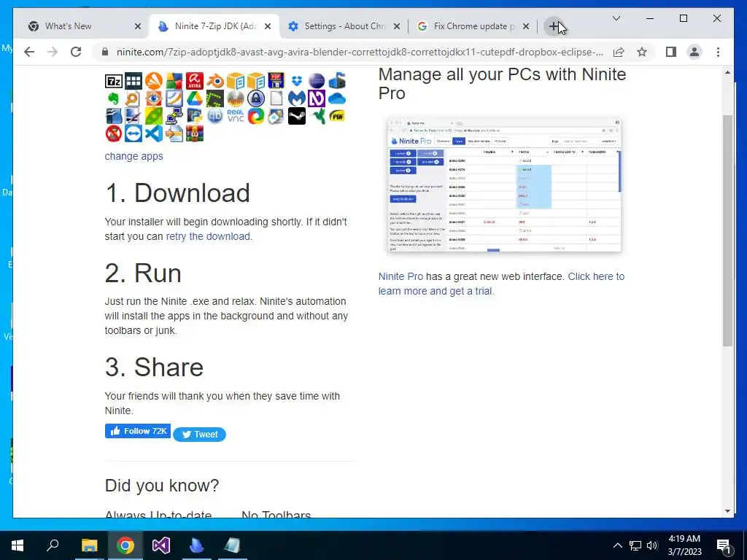This screenshot has height=560, width=747.
Task: Click the Blender app icon
Action: coord(215,82)
